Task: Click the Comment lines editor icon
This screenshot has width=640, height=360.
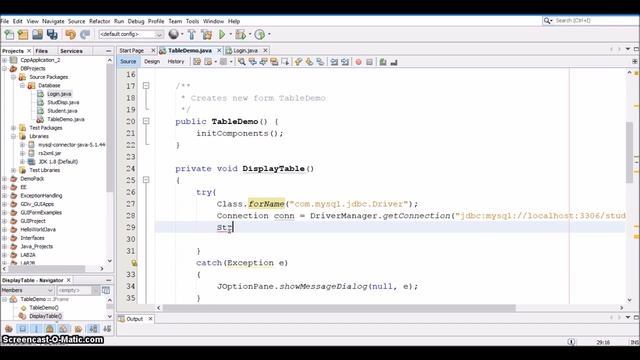Action: click(x=383, y=62)
